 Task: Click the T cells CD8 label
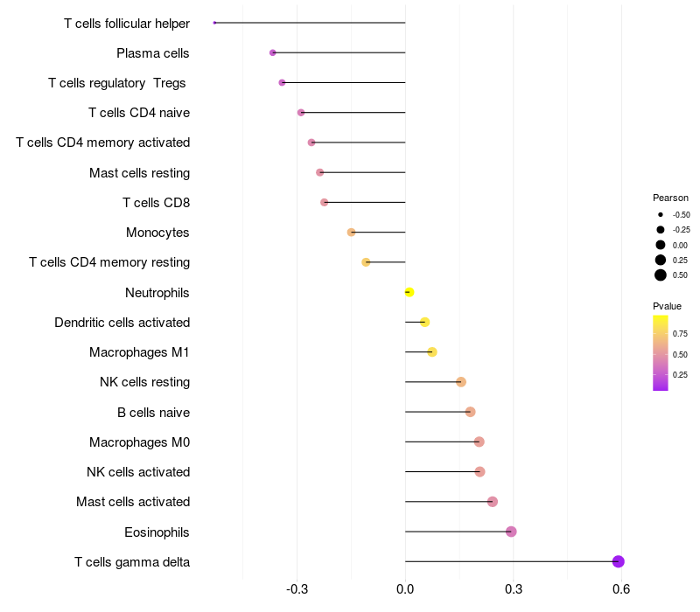157,203
